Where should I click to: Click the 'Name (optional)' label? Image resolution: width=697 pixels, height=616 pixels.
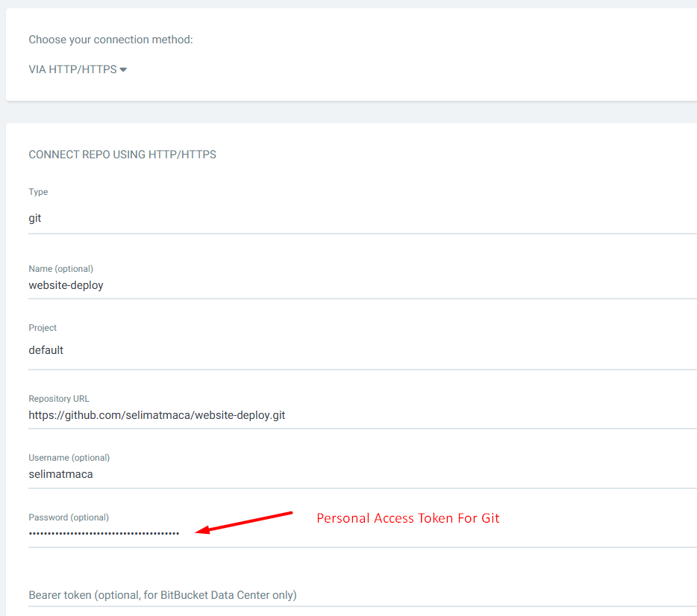pyautogui.click(x=61, y=269)
